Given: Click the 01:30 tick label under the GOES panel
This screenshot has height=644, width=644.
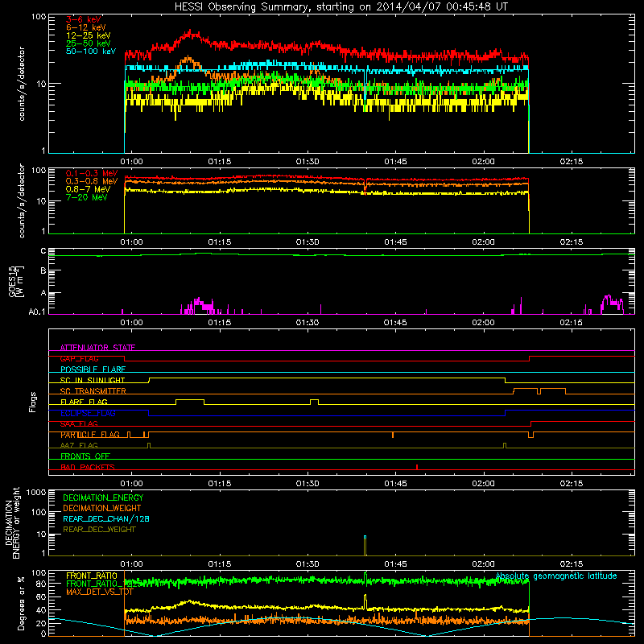Looking at the screenshot, I should (308, 323).
